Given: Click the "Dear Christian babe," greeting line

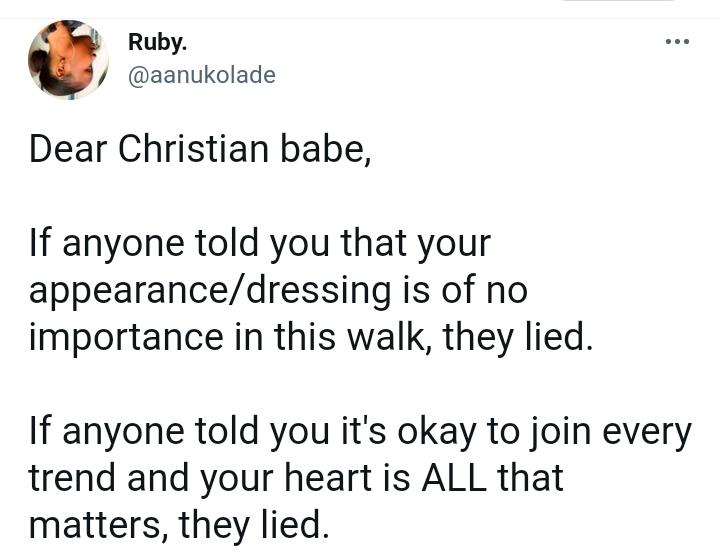Looking at the screenshot, I should pos(200,148).
